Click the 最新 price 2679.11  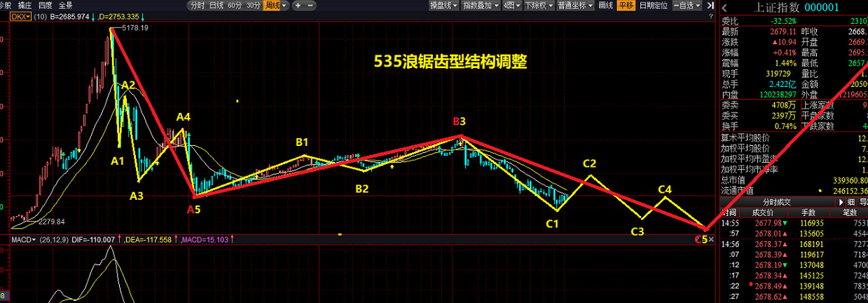pos(783,32)
